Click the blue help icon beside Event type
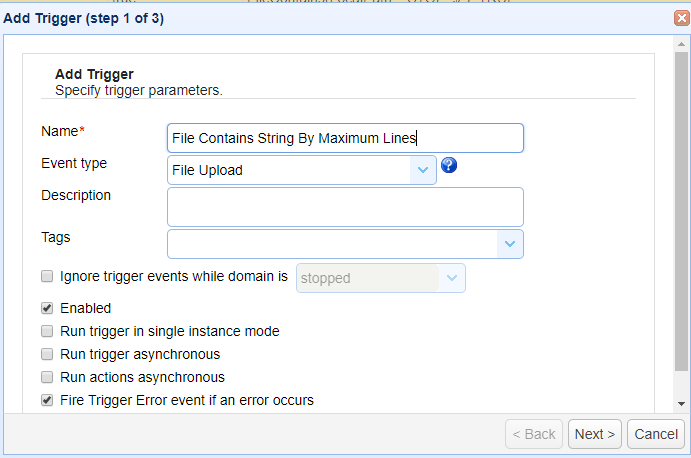This screenshot has height=458, width=691. [x=449, y=165]
